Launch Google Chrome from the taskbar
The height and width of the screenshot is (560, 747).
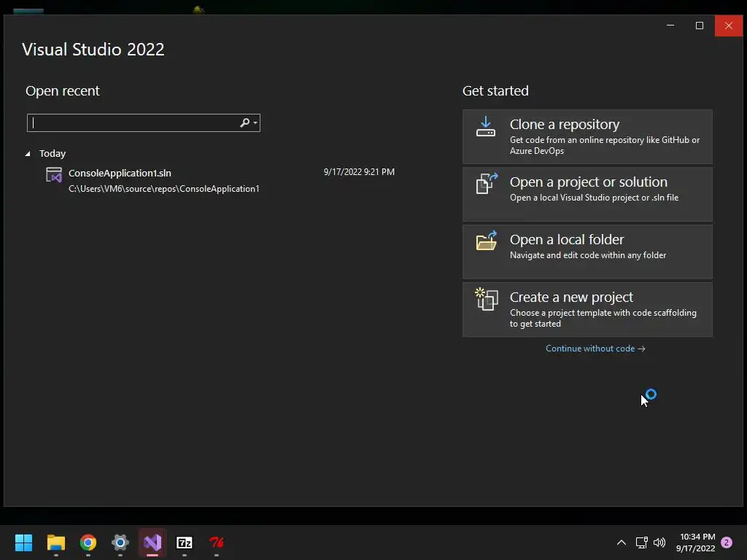pyautogui.click(x=88, y=542)
